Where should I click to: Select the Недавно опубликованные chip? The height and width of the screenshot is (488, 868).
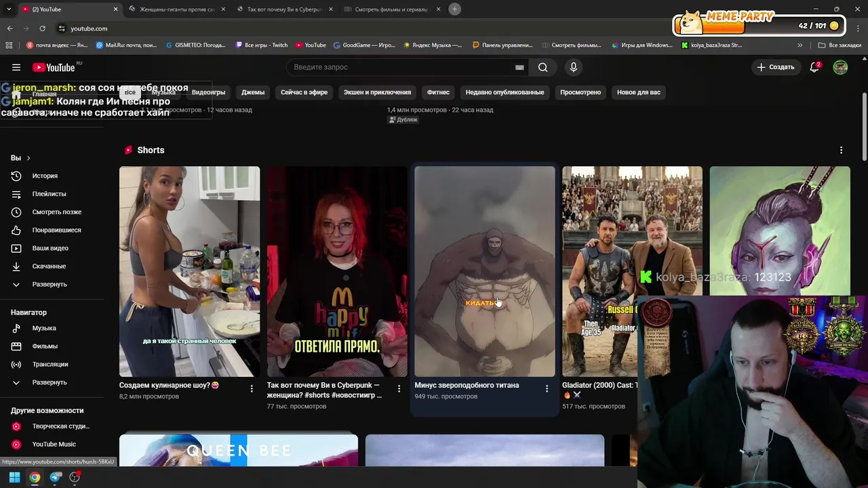coord(505,92)
